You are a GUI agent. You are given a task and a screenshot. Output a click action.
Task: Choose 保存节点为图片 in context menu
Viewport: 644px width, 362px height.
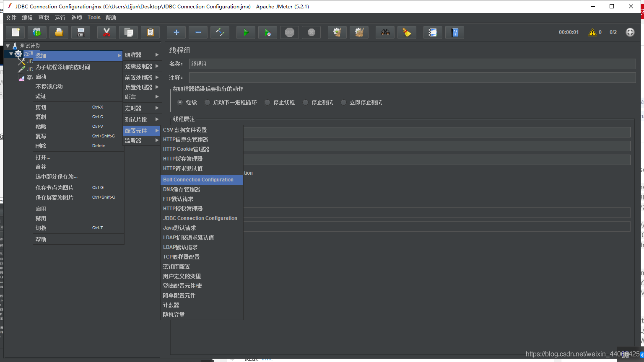click(78, 188)
